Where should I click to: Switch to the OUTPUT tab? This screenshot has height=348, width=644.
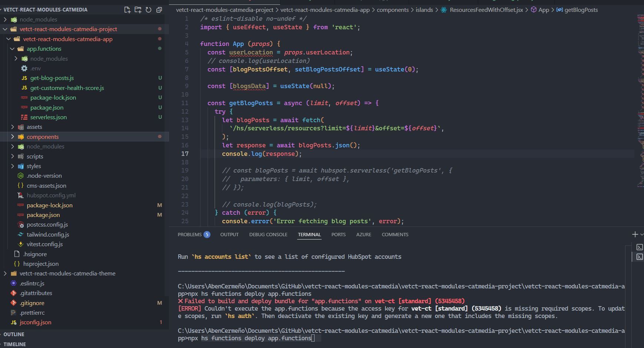(229, 234)
